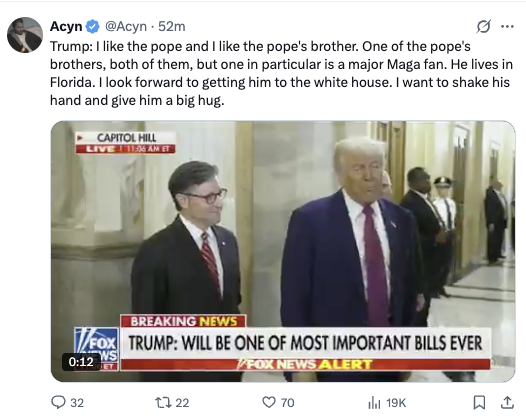Reply to the post via comment icon
Image resolution: width=526 pixels, height=417 pixels.
pyautogui.click(x=58, y=402)
